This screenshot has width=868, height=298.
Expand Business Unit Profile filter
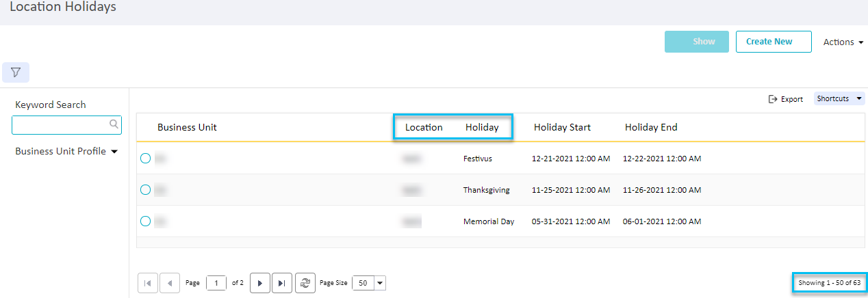click(x=66, y=152)
